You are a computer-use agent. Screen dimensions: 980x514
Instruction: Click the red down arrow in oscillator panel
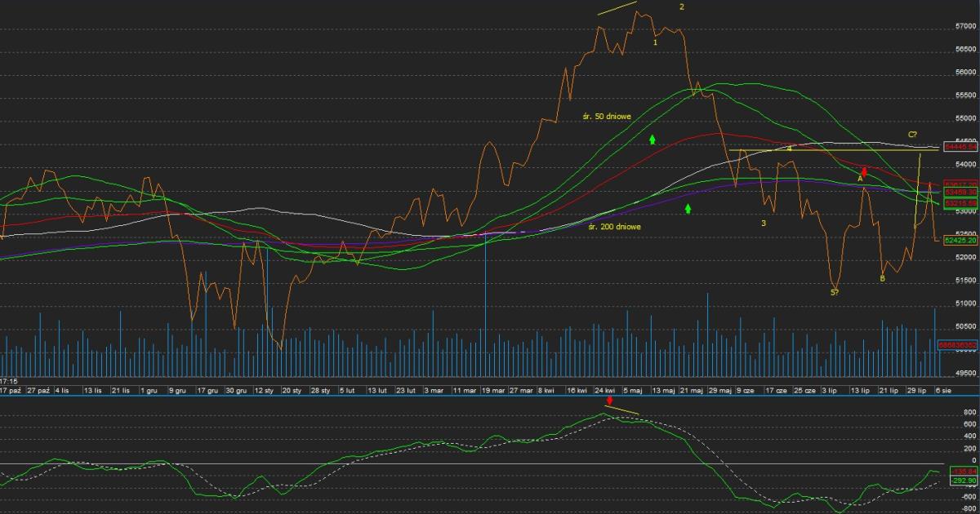tap(609, 401)
